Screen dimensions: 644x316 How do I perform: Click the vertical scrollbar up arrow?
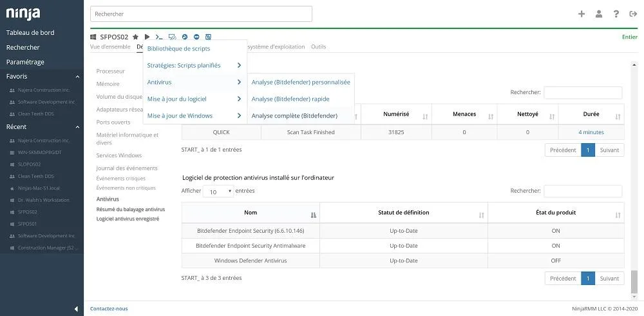pyautogui.click(x=634, y=65)
